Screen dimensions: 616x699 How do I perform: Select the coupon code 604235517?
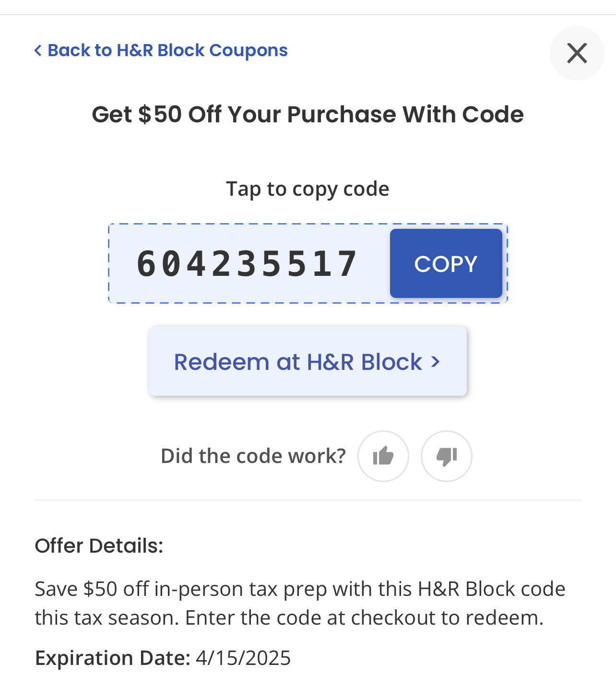[247, 264]
